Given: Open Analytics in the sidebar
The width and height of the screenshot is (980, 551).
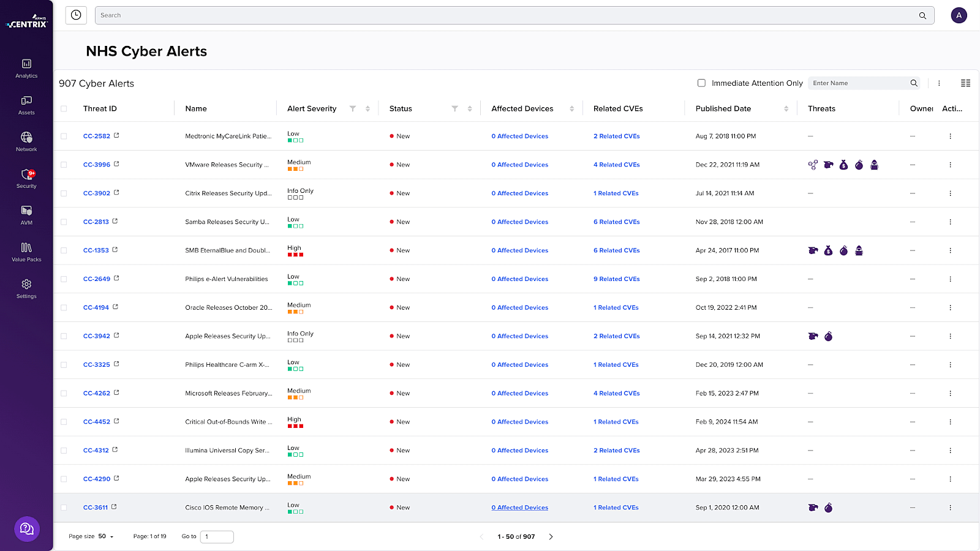Looking at the screenshot, I should click(26, 69).
